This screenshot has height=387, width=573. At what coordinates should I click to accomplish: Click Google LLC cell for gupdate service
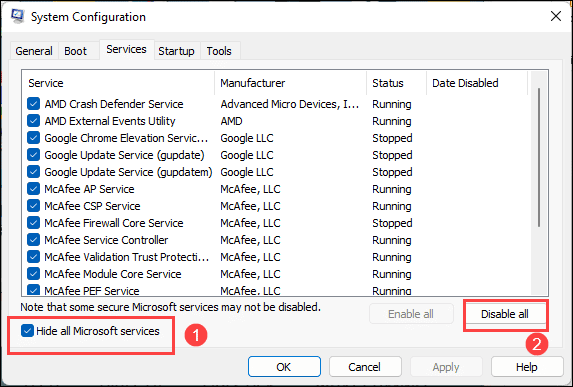click(x=247, y=155)
